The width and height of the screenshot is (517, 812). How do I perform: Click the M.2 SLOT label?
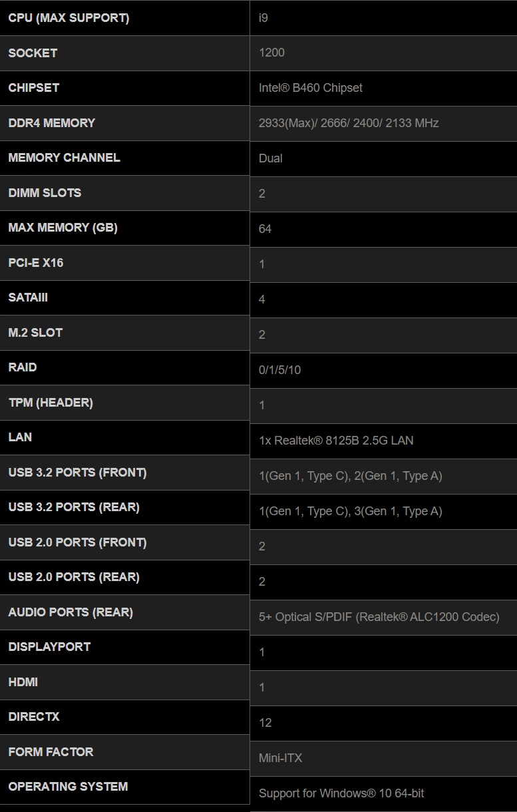[35, 333]
